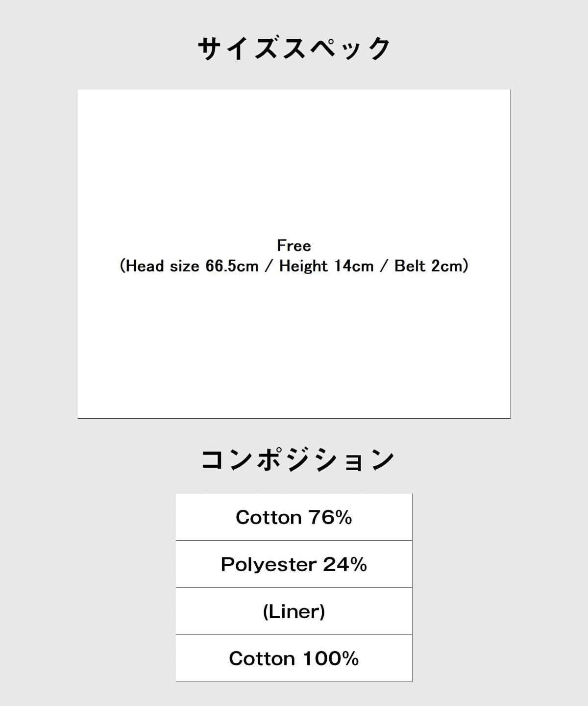Screen dimensions: 588x706
Task: Click the 76% percentage value
Action: (330, 517)
